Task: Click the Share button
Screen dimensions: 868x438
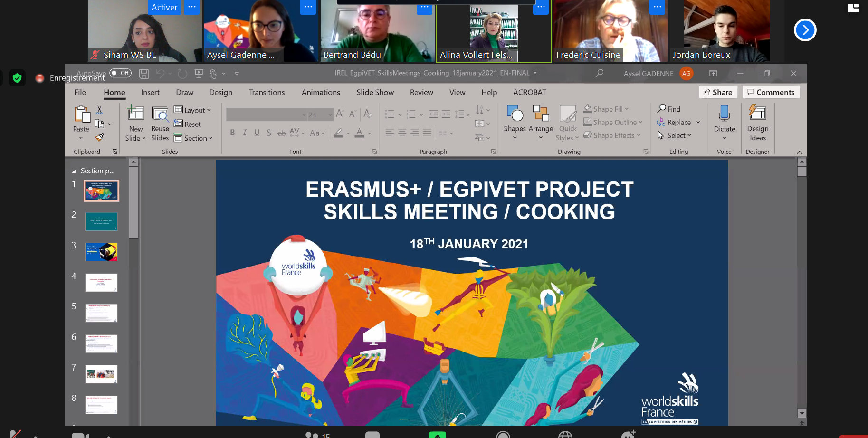Action: (718, 92)
